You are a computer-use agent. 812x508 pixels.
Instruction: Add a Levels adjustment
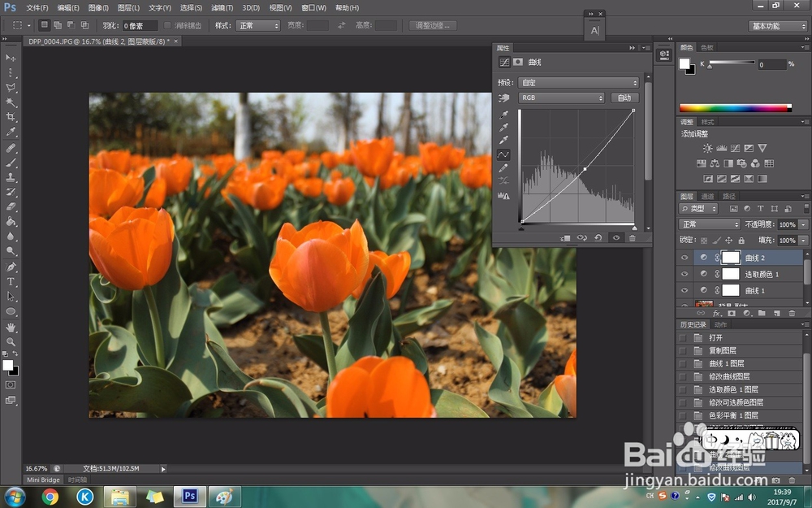[721, 148]
